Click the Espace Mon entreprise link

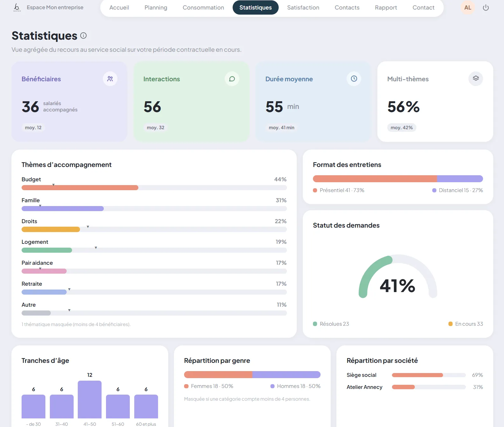click(55, 8)
